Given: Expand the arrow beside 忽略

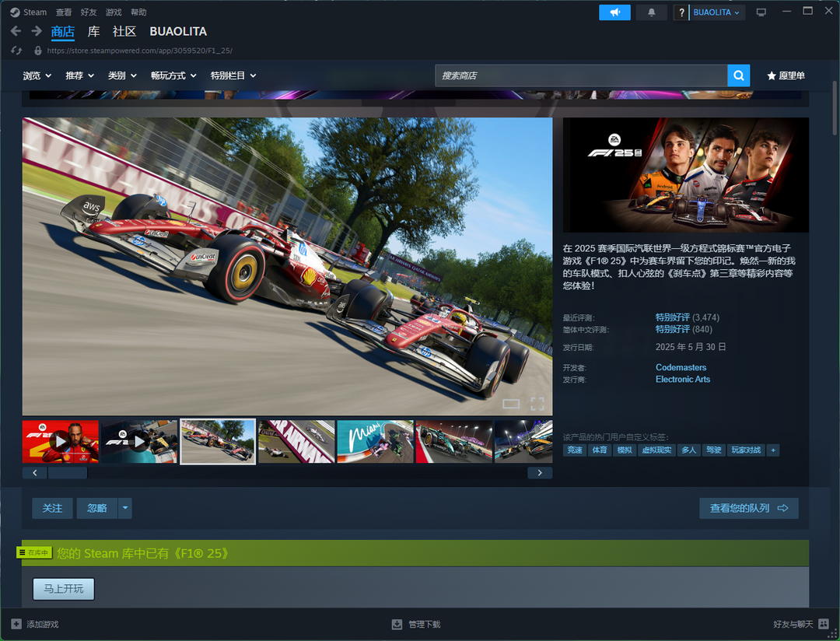Looking at the screenshot, I should point(125,508).
